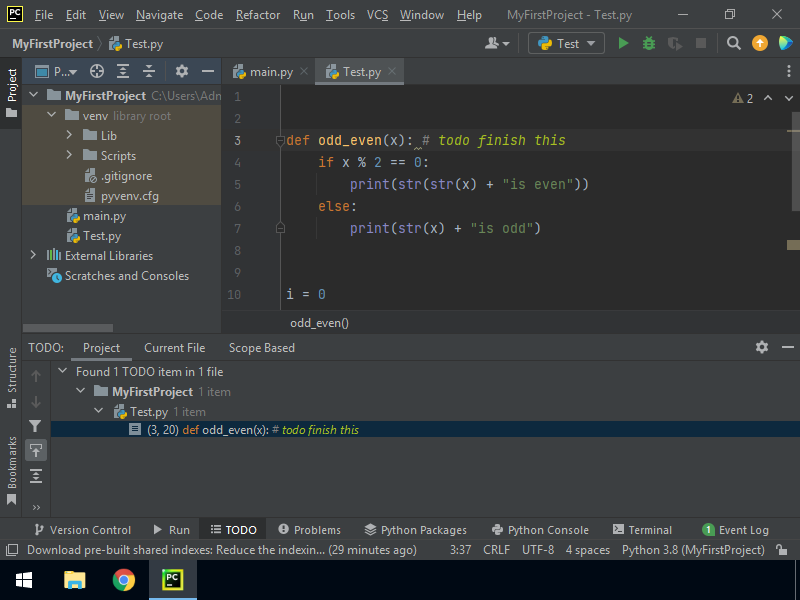
Task: Click Python 3.8 interpreter in status bar
Action: pyautogui.click(x=693, y=550)
